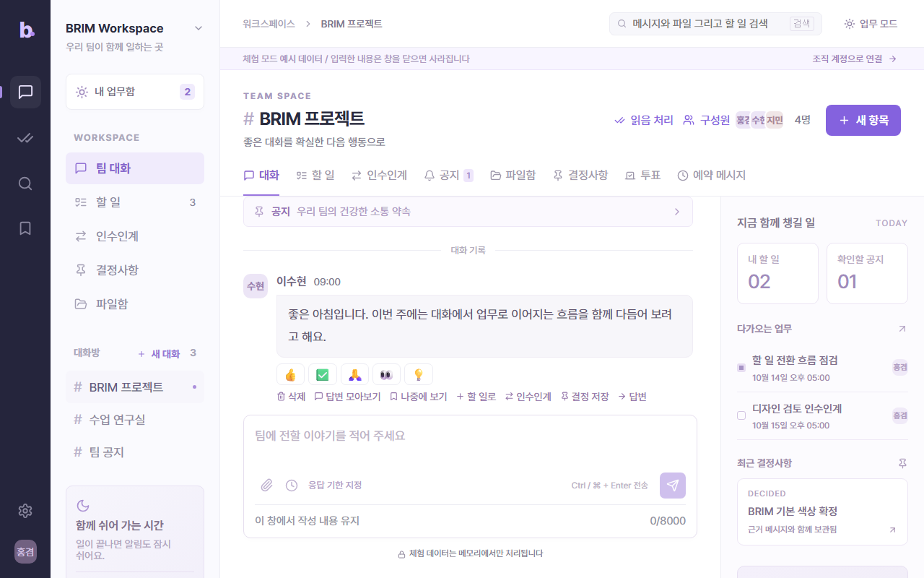Open the double-check tasks icon in the rail
The image size is (924, 578).
coord(25,138)
